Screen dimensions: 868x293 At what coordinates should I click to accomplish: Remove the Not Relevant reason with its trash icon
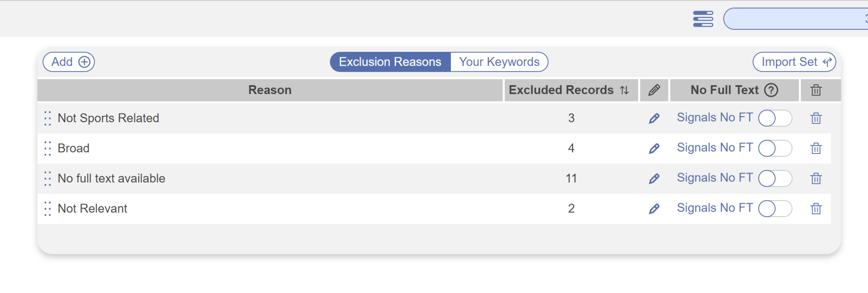pyautogui.click(x=816, y=209)
